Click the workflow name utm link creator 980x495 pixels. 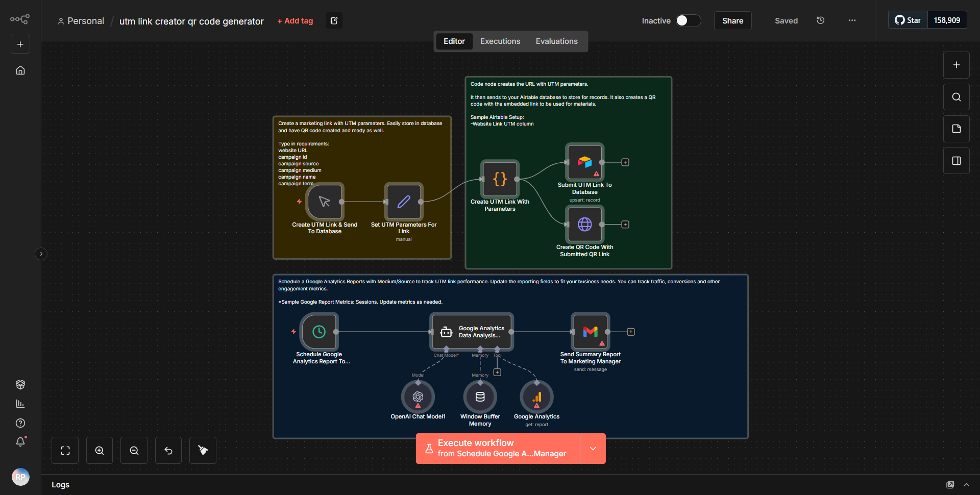point(191,21)
